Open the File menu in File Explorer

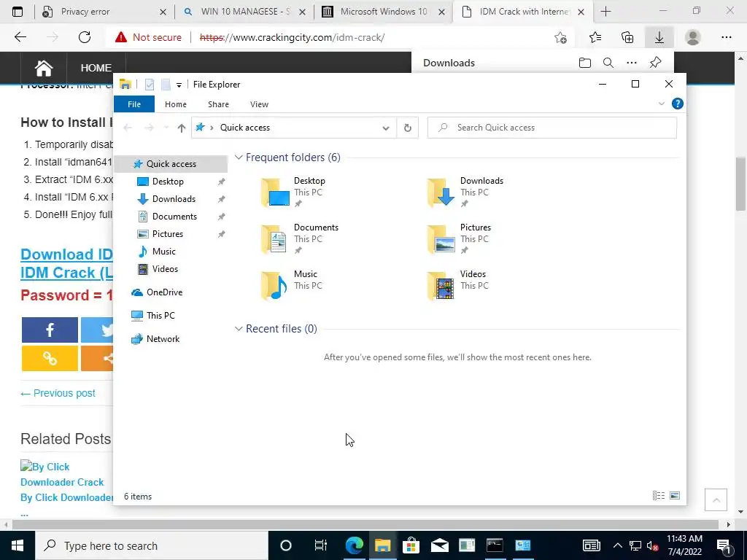tap(134, 104)
